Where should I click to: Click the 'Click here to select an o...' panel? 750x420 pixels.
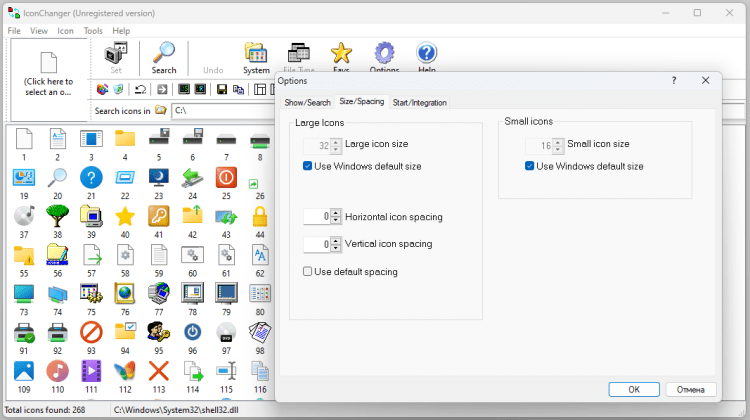point(49,79)
